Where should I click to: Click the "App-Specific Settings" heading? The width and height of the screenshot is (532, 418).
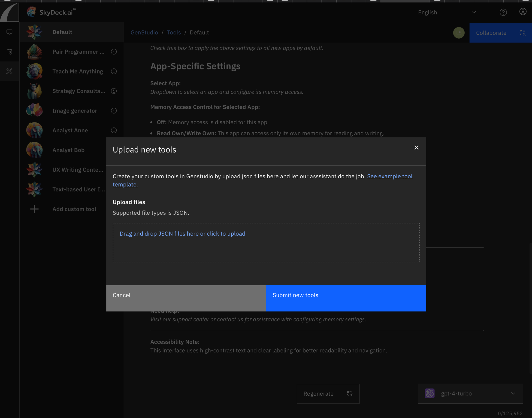point(195,66)
